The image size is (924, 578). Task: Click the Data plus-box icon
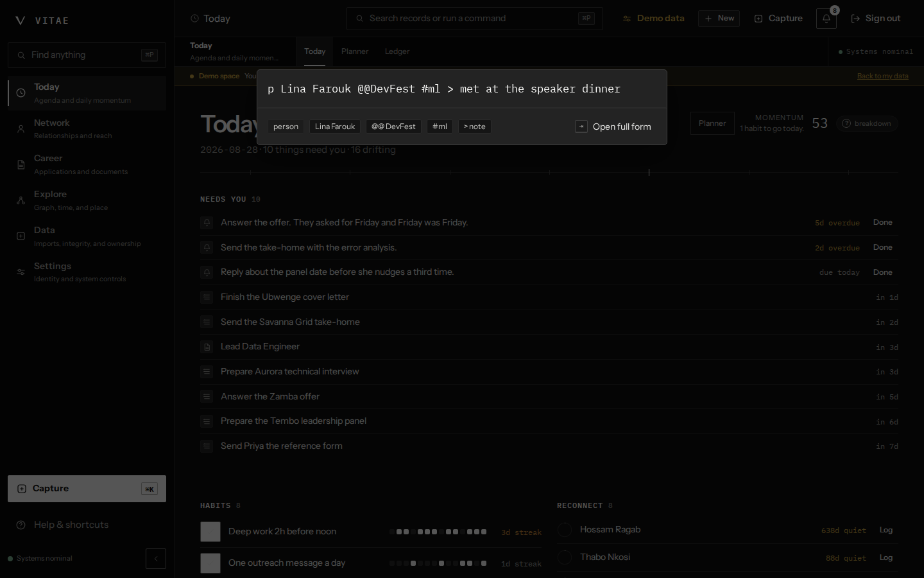point(21,236)
